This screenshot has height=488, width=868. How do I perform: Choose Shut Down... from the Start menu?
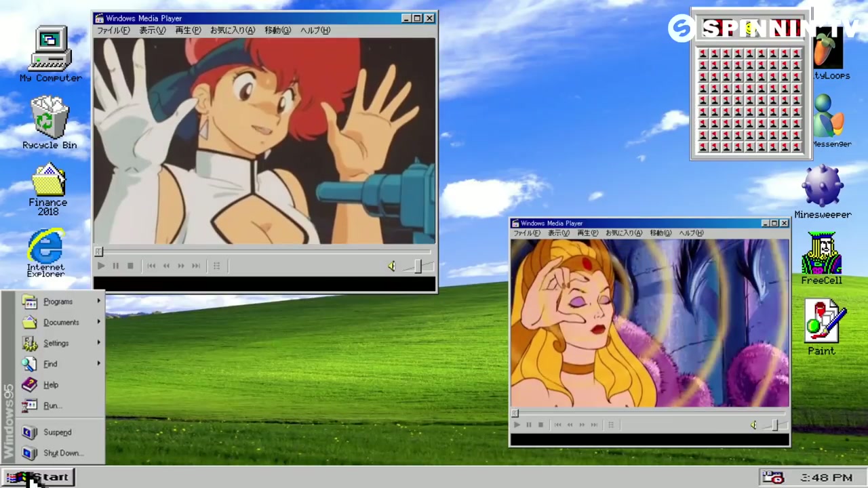coord(62,453)
